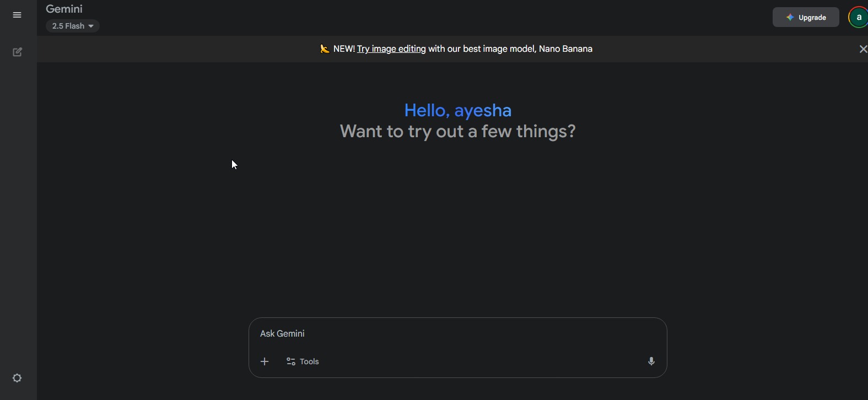Click the "Want to try out a few things?" text

(x=458, y=132)
